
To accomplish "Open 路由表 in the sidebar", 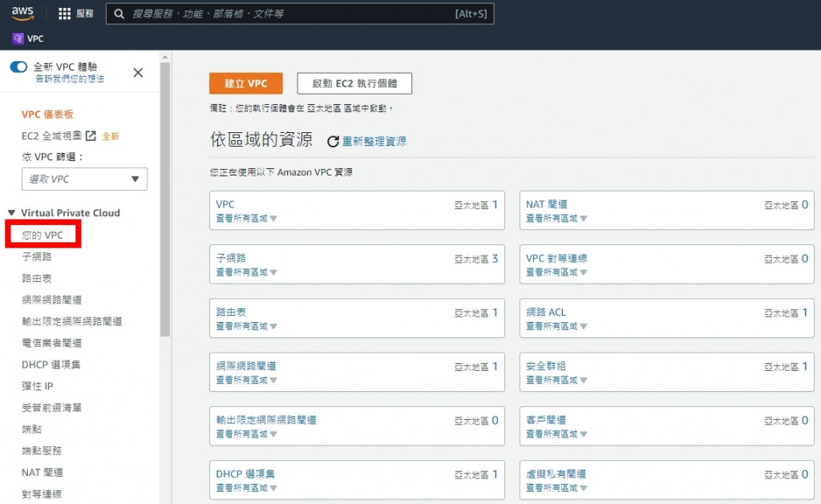I will [37, 278].
